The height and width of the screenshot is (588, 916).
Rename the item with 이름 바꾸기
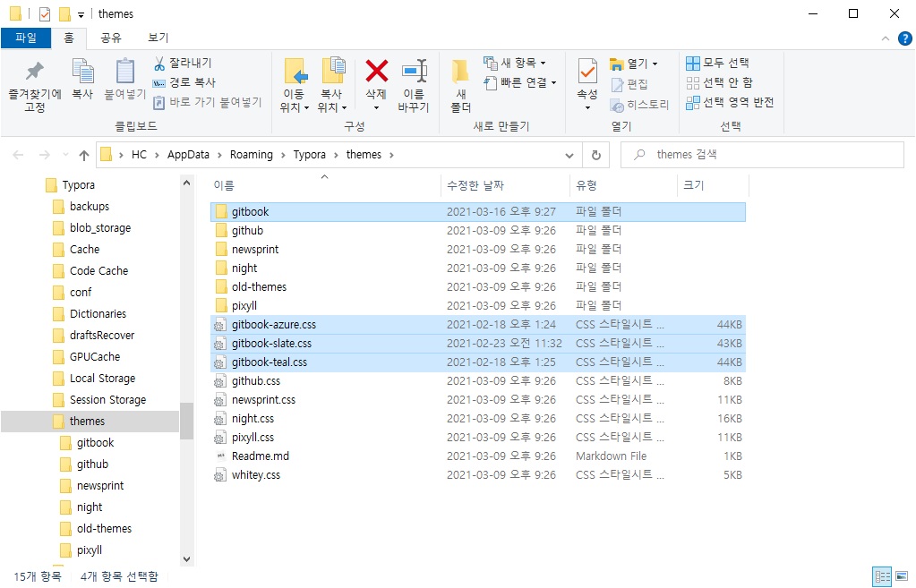point(414,85)
